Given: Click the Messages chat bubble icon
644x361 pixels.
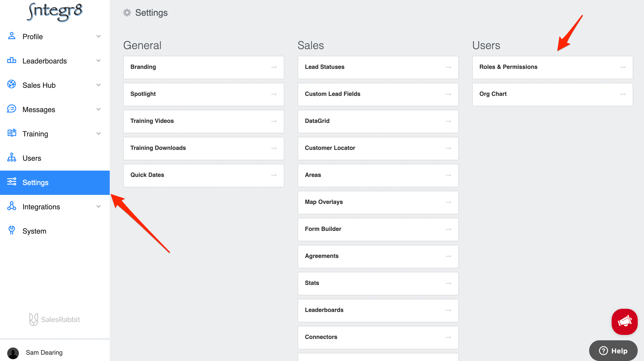Looking at the screenshot, I should click(x=11, y=108).
